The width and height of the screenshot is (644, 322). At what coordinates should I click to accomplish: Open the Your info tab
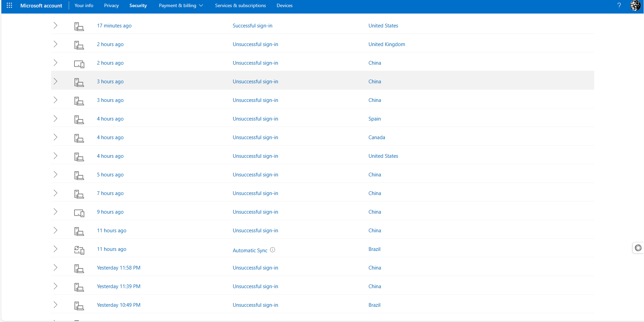(x=84, y=5)
